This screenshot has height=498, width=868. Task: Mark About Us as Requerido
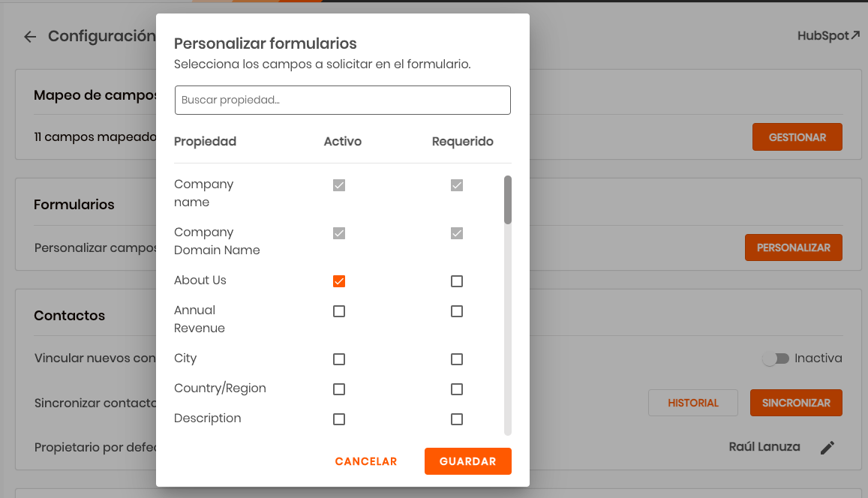(457, 281)
